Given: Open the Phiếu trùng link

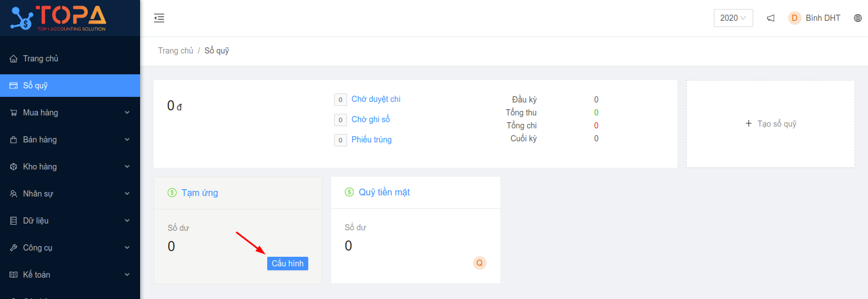Looking at the screenshot, I should pyautogui.click(x=371, y=140).
